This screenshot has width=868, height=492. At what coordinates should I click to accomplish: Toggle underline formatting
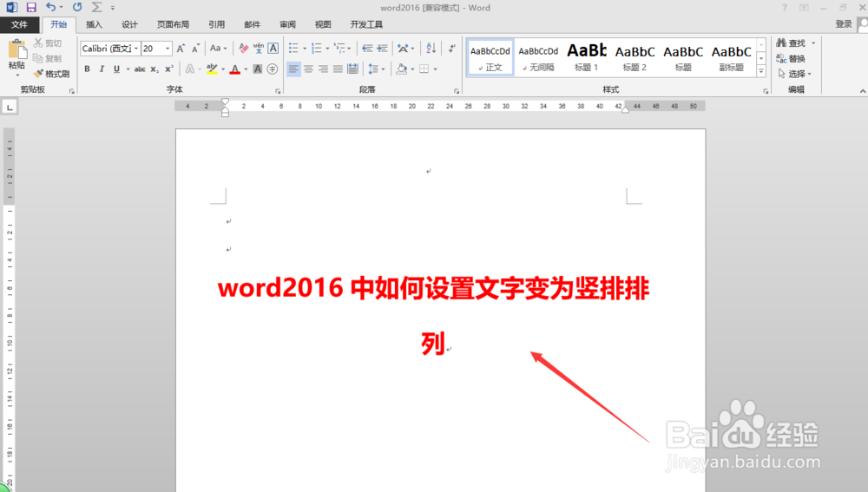pos(116,69)
